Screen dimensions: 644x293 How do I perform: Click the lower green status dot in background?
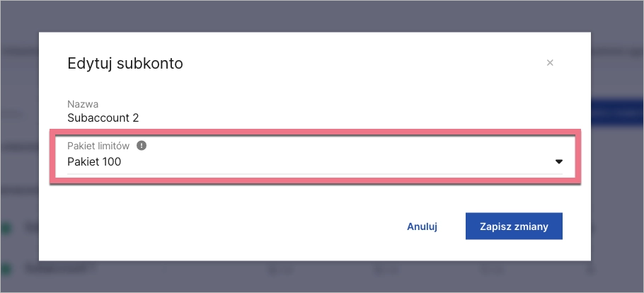[6, 269]
